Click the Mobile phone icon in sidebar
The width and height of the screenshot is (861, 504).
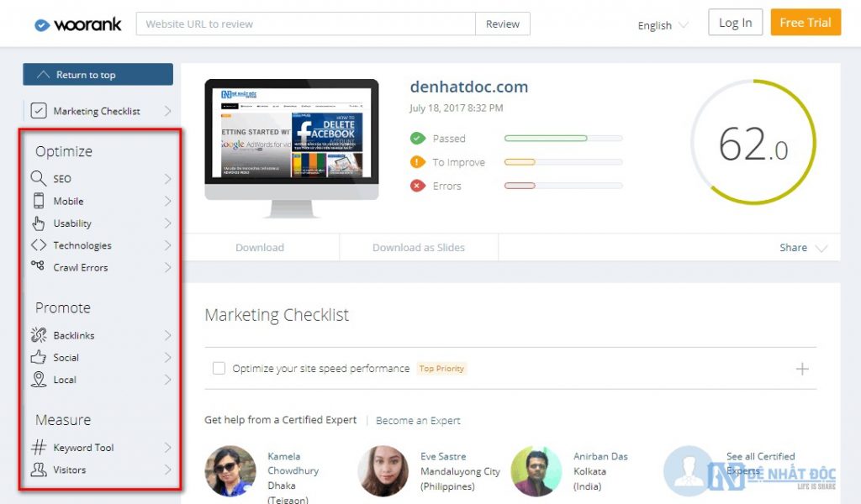coord(39,201)
